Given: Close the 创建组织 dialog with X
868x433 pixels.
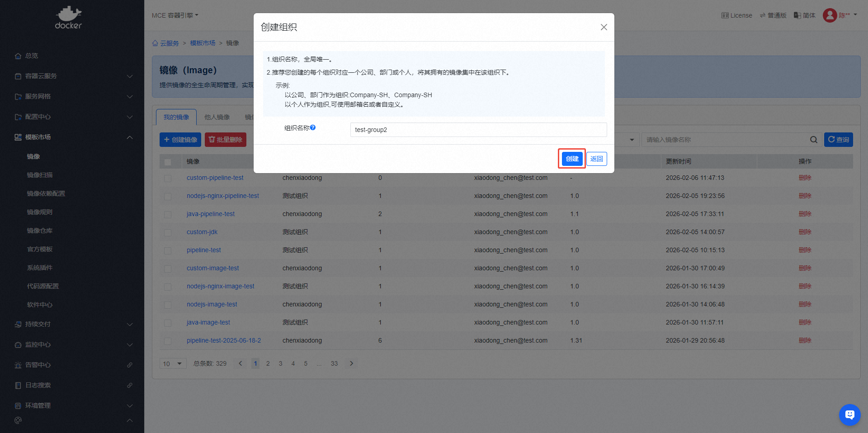Looking at the screenshot, I should click(x=604, y=27).
